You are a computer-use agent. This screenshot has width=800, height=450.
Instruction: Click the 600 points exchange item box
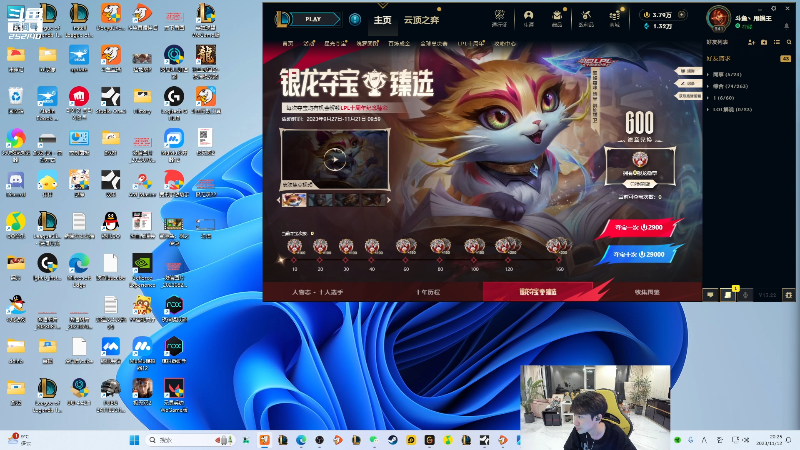pyautogui.click(x=640, y=166)
